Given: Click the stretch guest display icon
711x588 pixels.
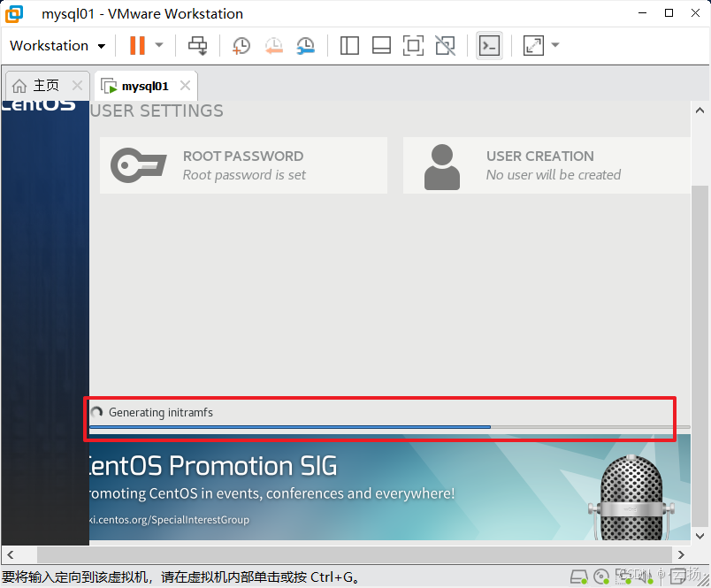Looking at the screenshot, I should [x=533, y=45].
